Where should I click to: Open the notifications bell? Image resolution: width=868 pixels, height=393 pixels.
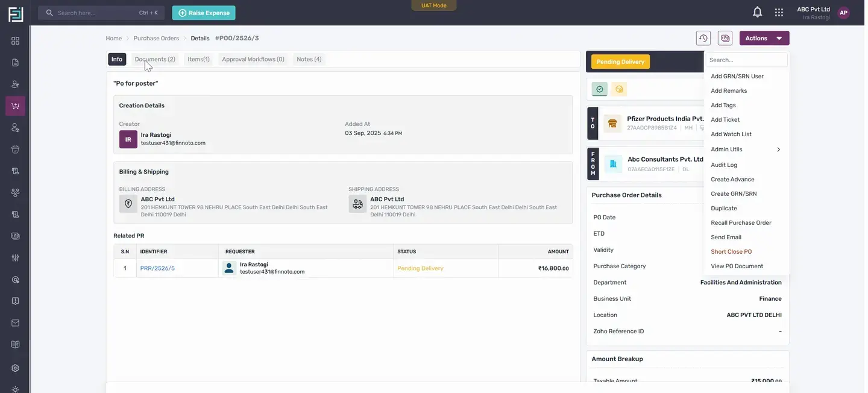(x=758, y=12)
